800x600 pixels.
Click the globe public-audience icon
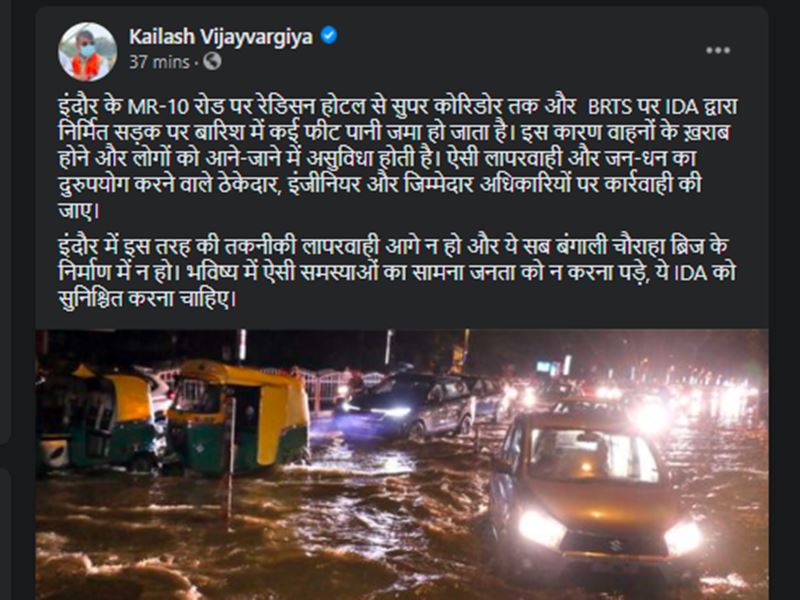pyautogui.click(x=212, y=62)
